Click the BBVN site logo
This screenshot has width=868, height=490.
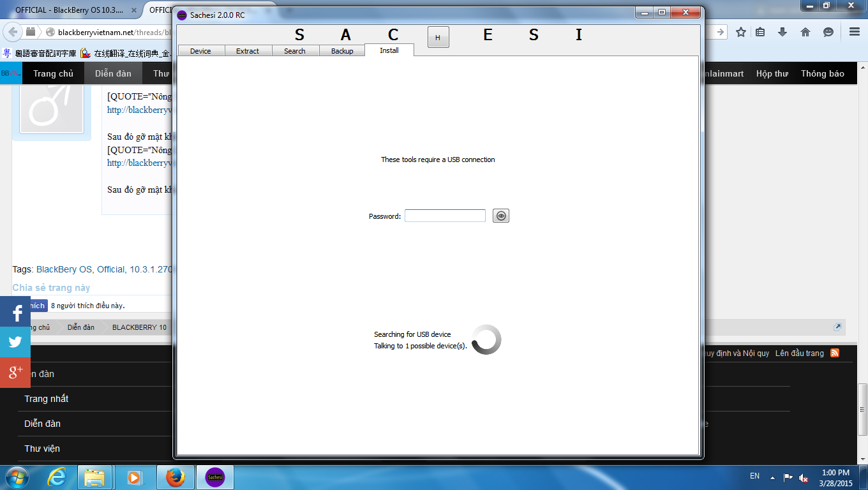click(x=11, y=73)
